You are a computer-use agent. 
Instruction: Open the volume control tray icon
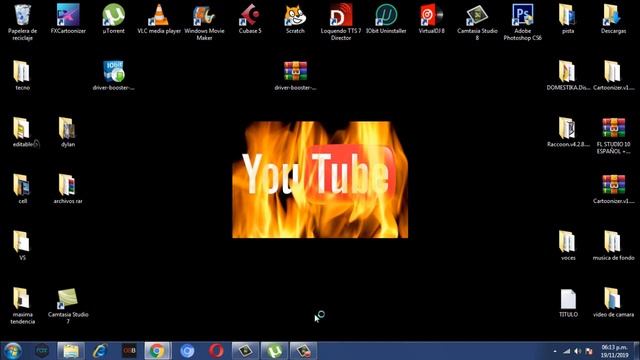(x=578, y=351)
